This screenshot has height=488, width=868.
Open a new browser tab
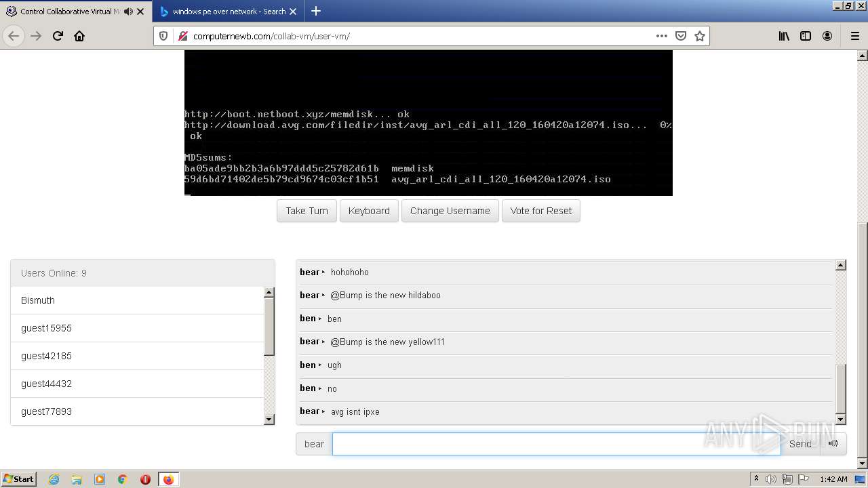pos(316,11)
